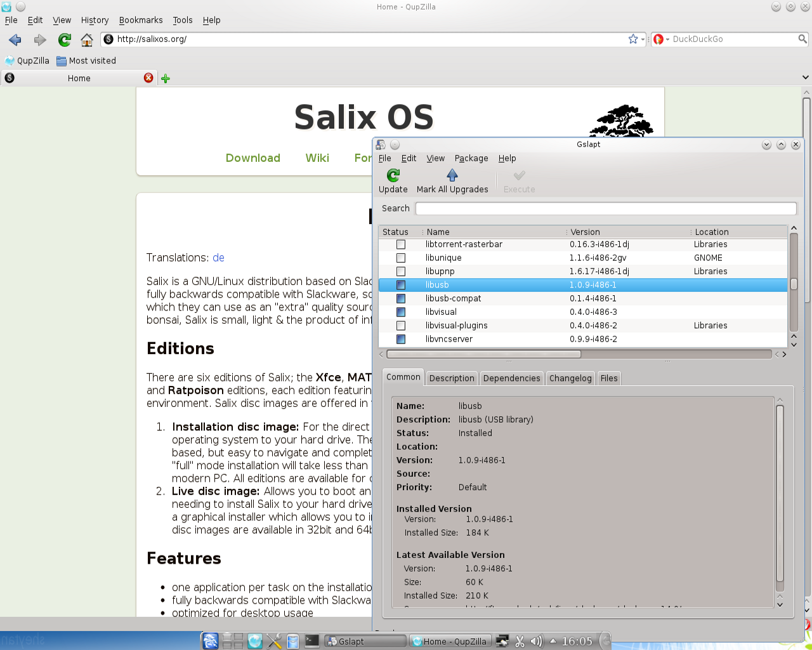Screen dimensions: 812x650
Task: Click the volume tray icon
Action: point(537,642)
